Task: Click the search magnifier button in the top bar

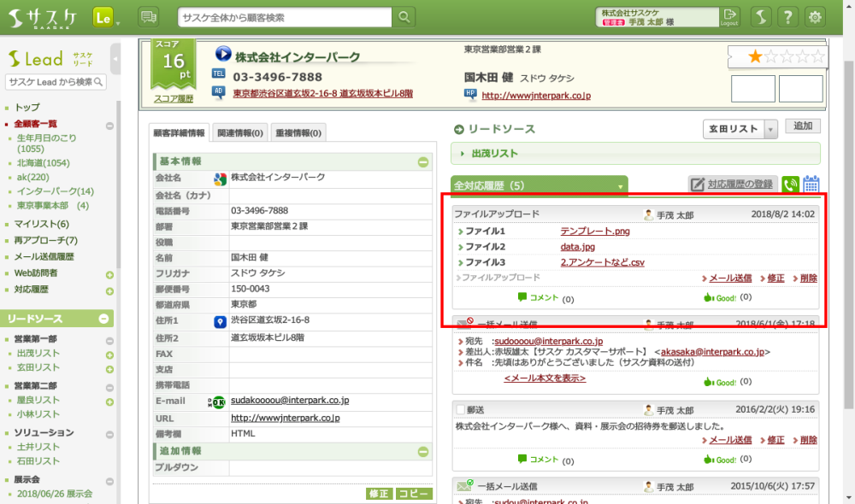Action: [x=405, y=17]
